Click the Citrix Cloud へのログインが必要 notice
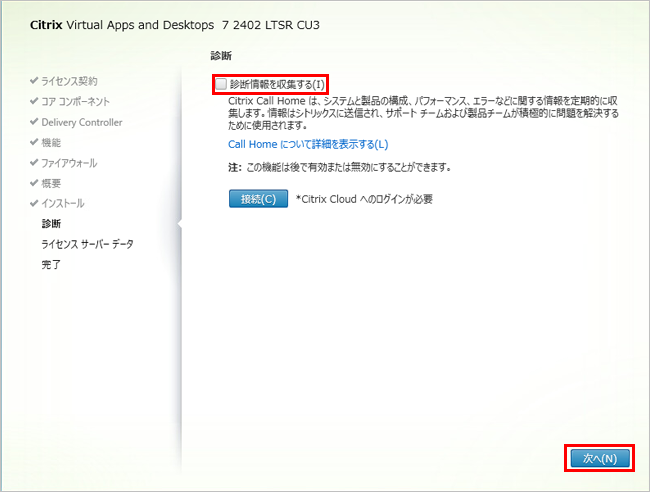 point(364,199)
